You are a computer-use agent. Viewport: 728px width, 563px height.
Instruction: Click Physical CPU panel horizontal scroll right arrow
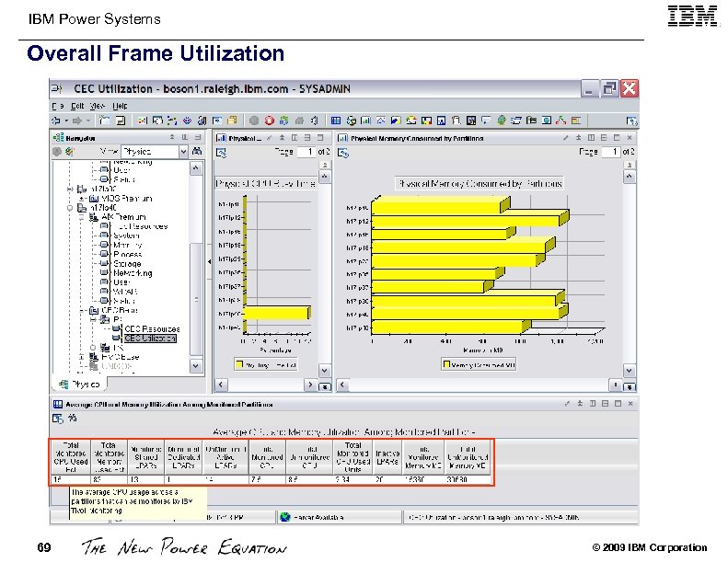coord(310,385)
